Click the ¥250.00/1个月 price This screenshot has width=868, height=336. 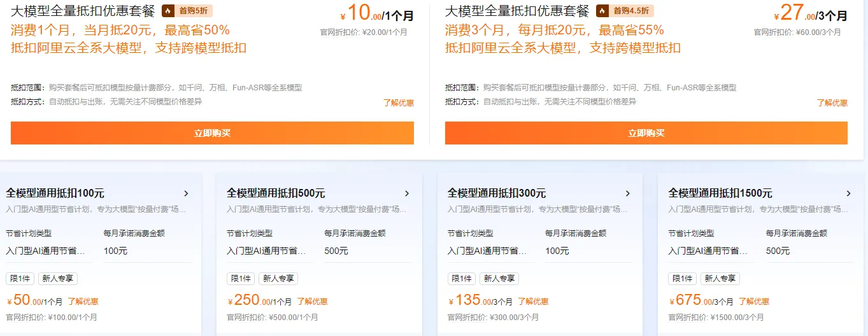pos(260,300)
